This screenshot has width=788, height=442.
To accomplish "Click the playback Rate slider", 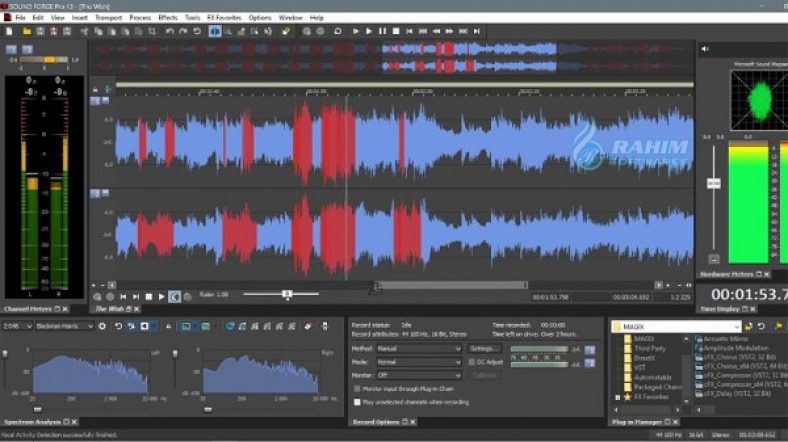I will [287, 294].
